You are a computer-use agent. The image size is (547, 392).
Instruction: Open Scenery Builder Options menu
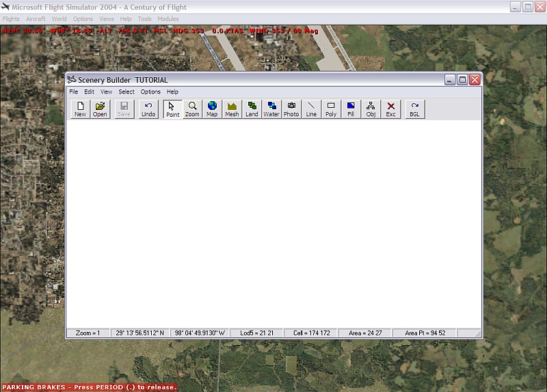click(x=150, y=92)
